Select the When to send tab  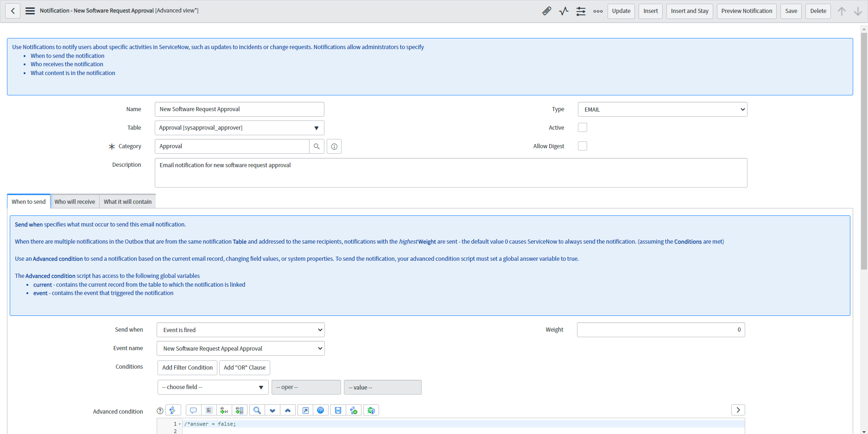[29, 201]
